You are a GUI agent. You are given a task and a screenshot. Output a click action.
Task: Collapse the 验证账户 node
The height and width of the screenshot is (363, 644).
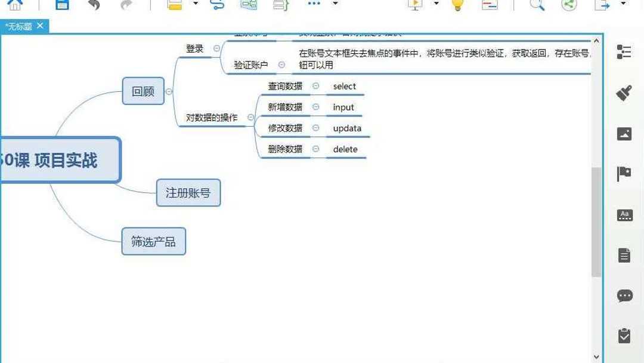point(281,65)
